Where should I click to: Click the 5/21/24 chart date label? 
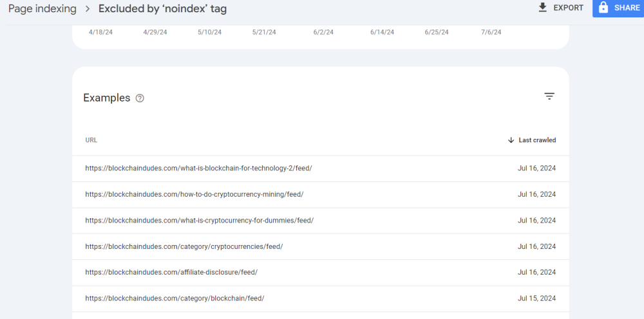[264, 32]
